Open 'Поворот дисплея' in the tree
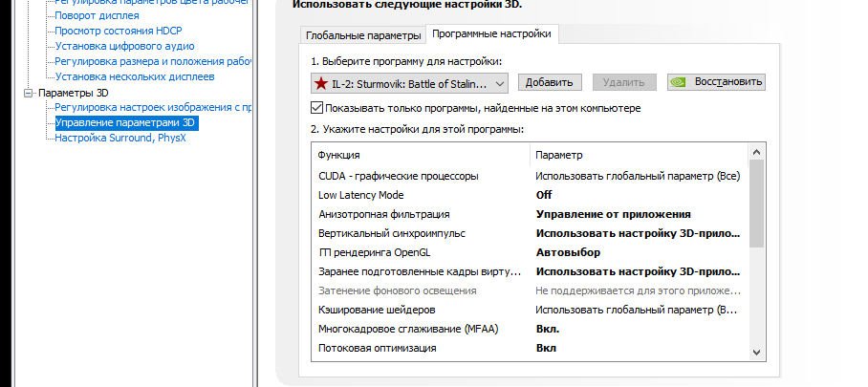Image resolution: width=868 pixels, height=387 pixels. click(97, 15)
